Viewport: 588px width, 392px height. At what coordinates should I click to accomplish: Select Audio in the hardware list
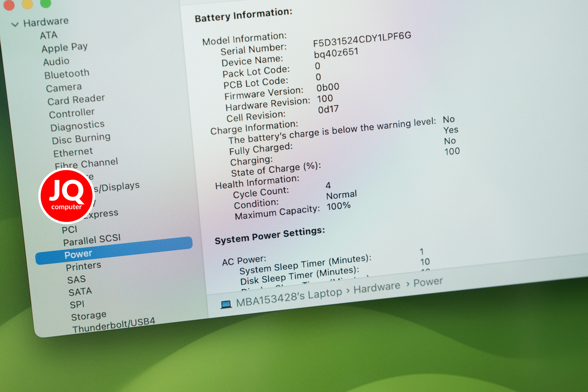click(56, 61)
